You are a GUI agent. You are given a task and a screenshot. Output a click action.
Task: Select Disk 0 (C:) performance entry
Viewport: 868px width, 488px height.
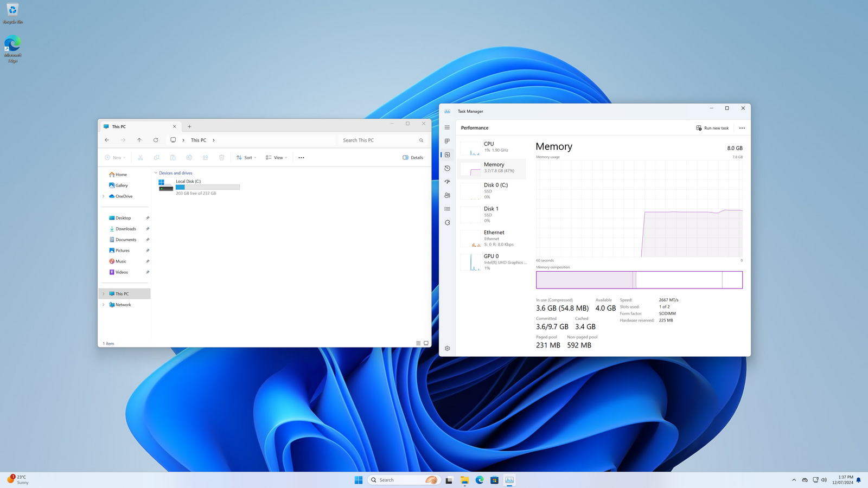coord(493,191)
